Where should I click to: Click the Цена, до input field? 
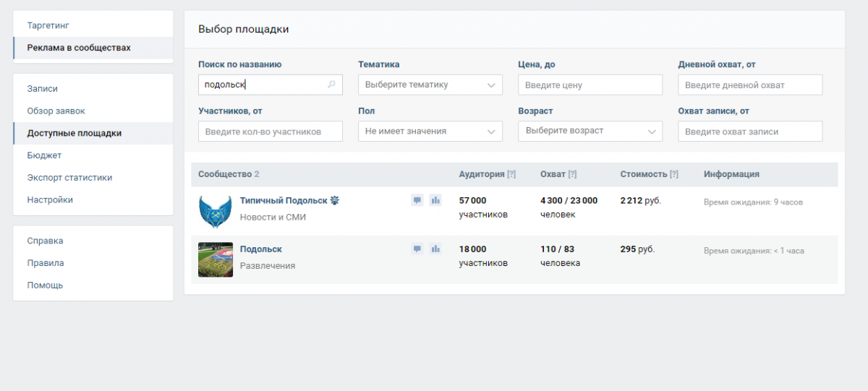(590, 85)
